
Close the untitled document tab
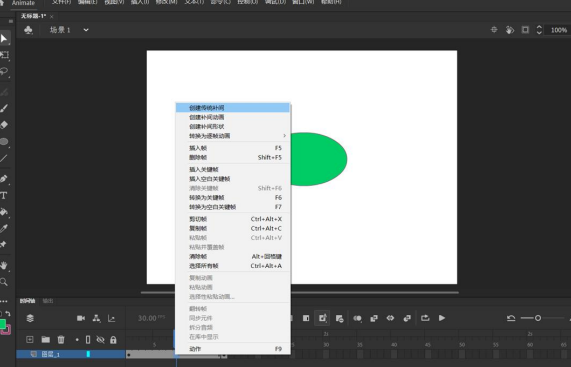coord(51,16)
